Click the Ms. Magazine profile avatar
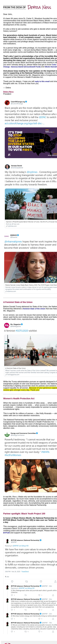Viewport: 57px width, 644px height. [7, 325]
